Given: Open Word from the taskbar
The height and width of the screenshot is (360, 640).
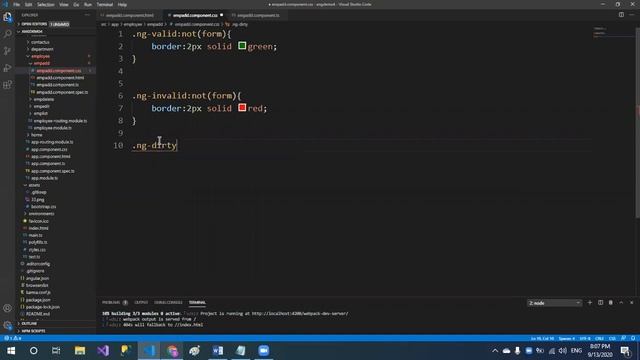Looking at the screenshot, I should pyautogui.click(x=218, y=351).
